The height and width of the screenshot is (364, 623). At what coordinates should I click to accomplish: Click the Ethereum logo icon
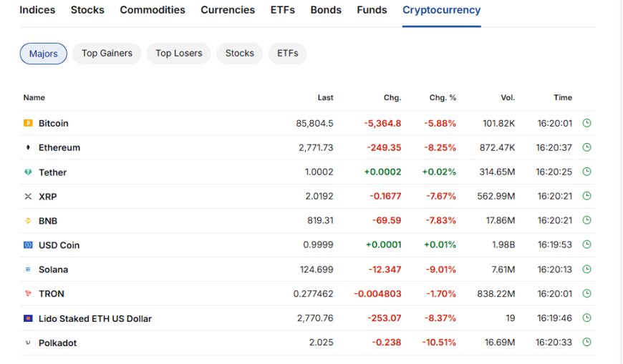[28, 147]
